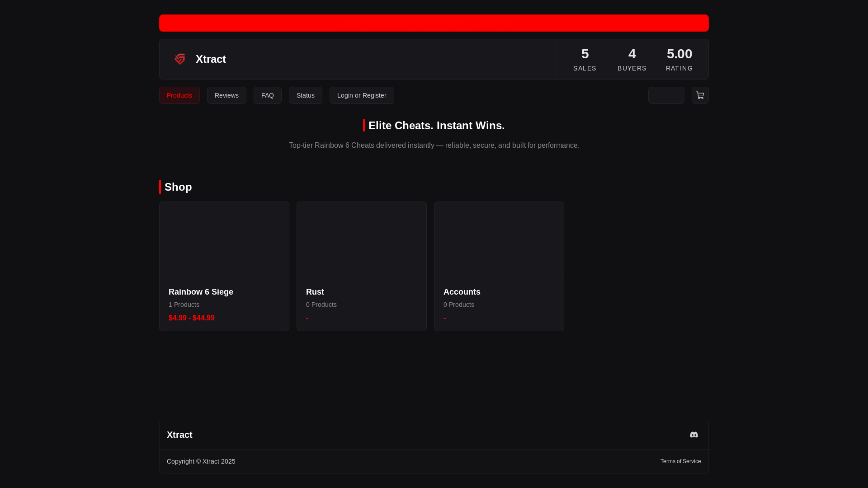Click the Xtract store name in header

pos(211,59)
